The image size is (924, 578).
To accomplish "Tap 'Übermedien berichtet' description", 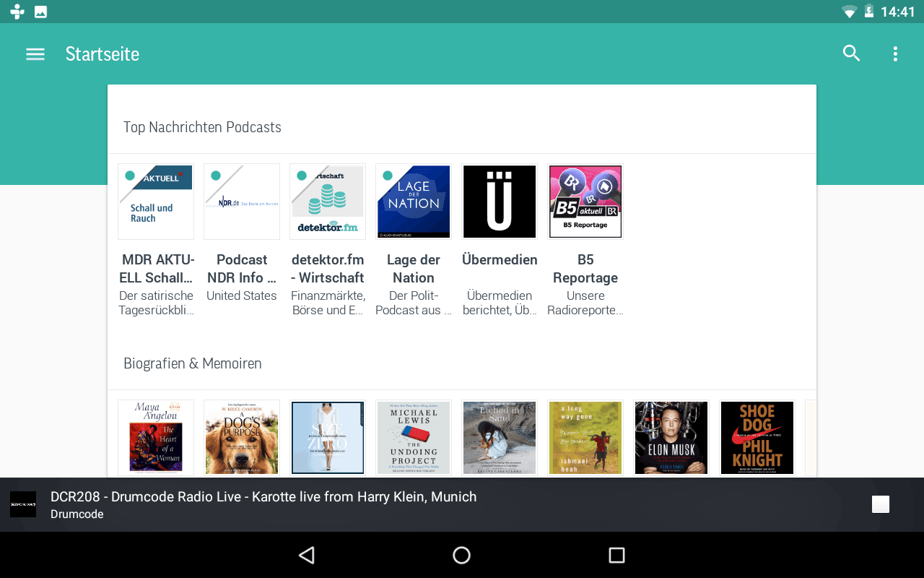I will click(500, 303).
